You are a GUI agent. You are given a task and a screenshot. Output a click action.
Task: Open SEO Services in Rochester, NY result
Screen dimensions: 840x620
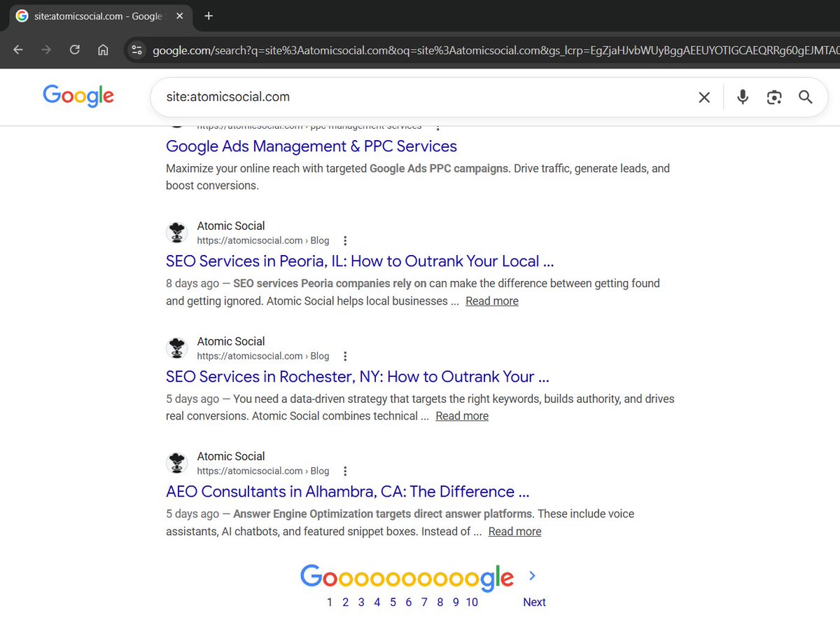357,376
